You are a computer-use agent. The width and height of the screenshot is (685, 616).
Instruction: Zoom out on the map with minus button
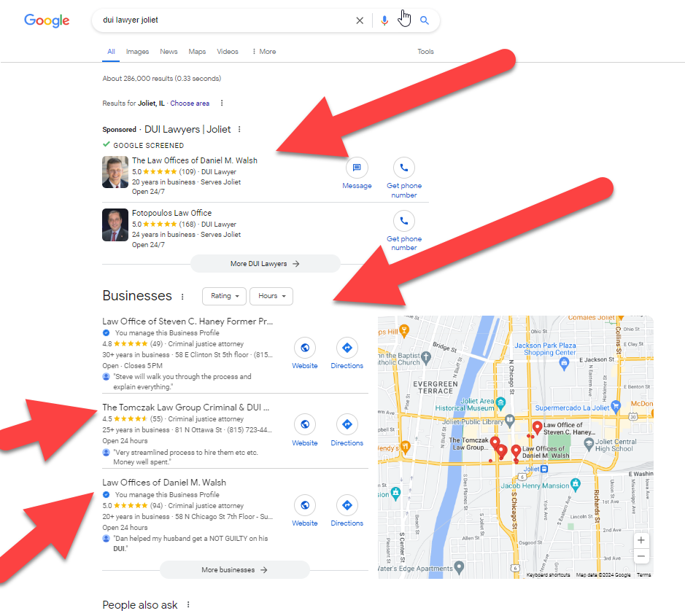point(641,556)
